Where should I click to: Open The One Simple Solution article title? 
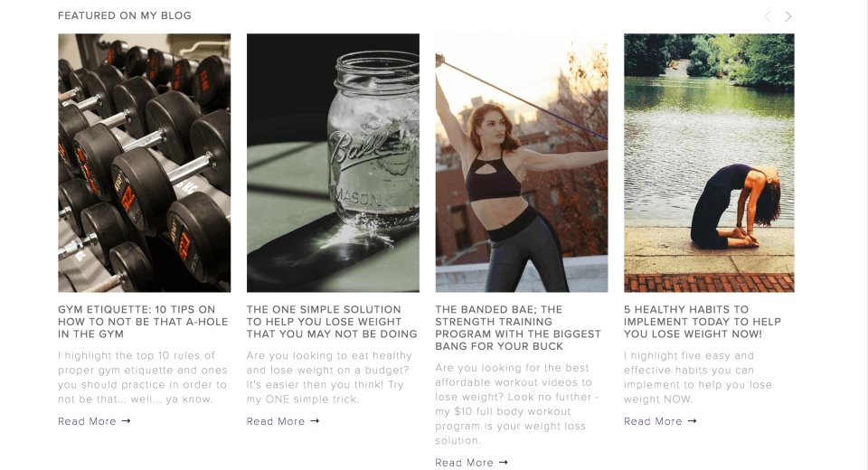332,322
